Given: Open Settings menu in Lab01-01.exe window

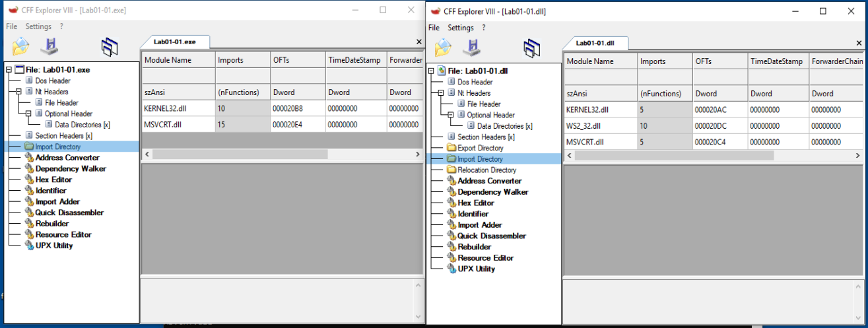Looking at the screenshot, I should coord(38,26).
